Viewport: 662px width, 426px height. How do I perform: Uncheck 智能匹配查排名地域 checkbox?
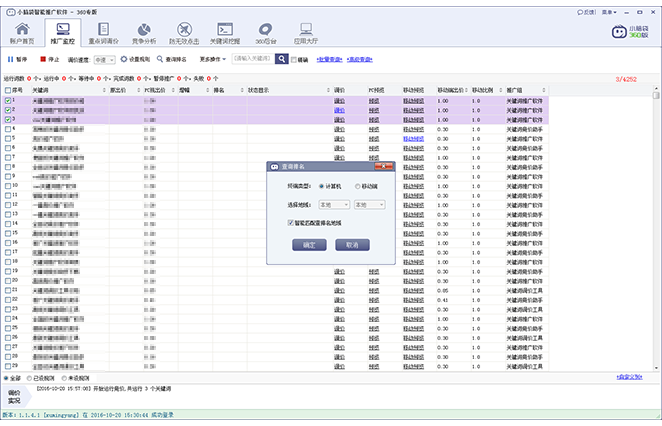click(289, 223)
